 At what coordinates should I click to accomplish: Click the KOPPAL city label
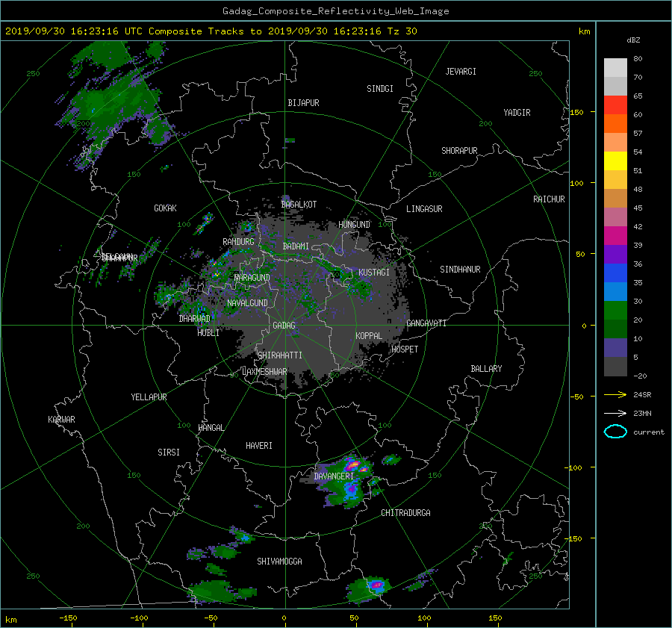pos(369,336)
